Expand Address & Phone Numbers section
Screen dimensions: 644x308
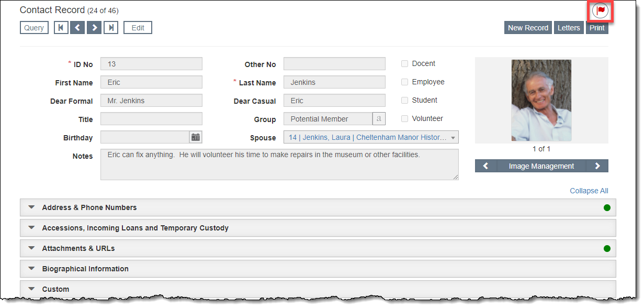89,207
